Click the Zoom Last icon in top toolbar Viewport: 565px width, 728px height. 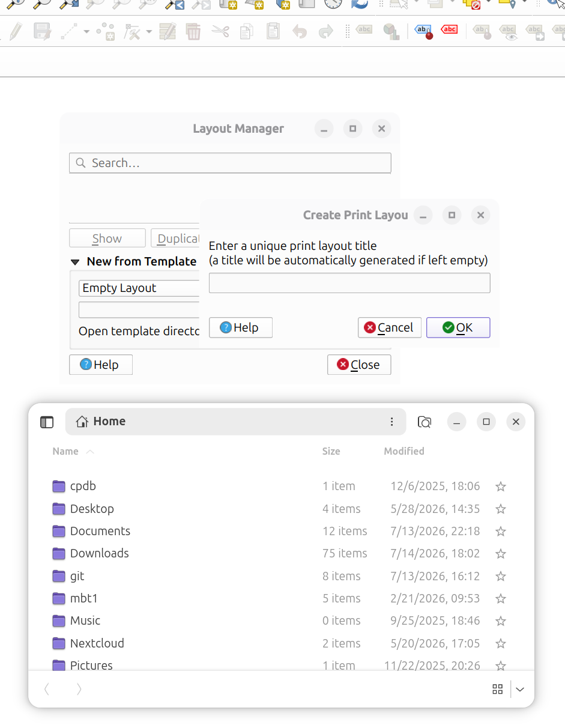175,4
